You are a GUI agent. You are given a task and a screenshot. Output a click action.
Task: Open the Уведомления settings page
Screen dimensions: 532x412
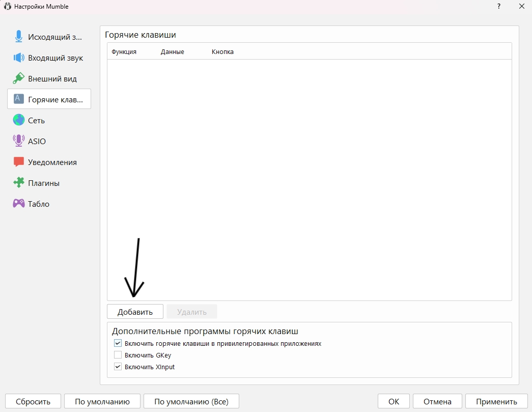pos(49,162)
